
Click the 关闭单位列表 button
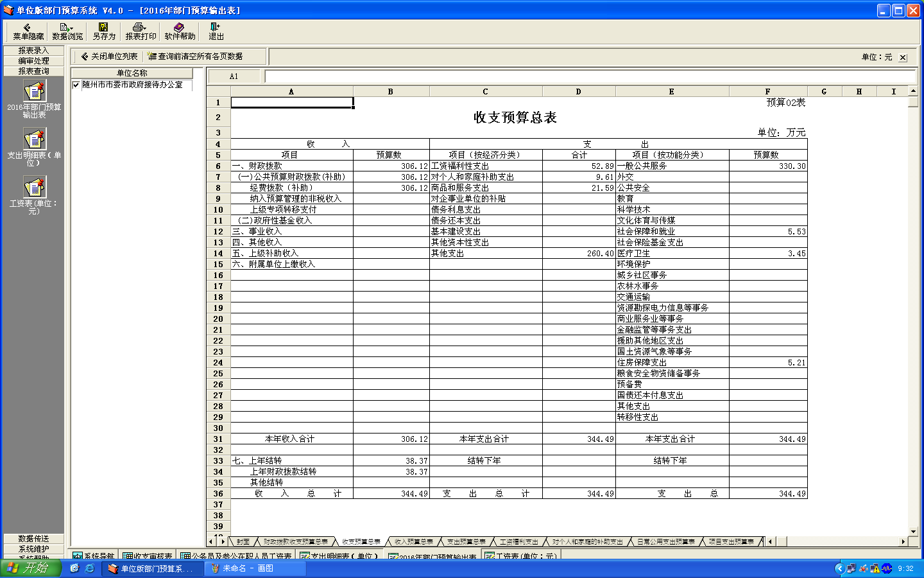tap(109, 57)
